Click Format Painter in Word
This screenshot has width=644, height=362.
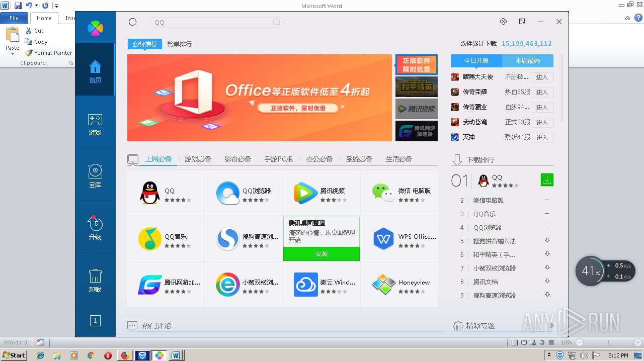(49, 53)
